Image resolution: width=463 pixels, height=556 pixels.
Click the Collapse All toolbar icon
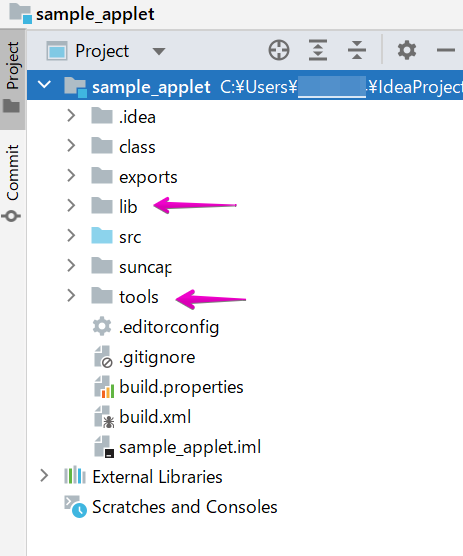[357, 50]
